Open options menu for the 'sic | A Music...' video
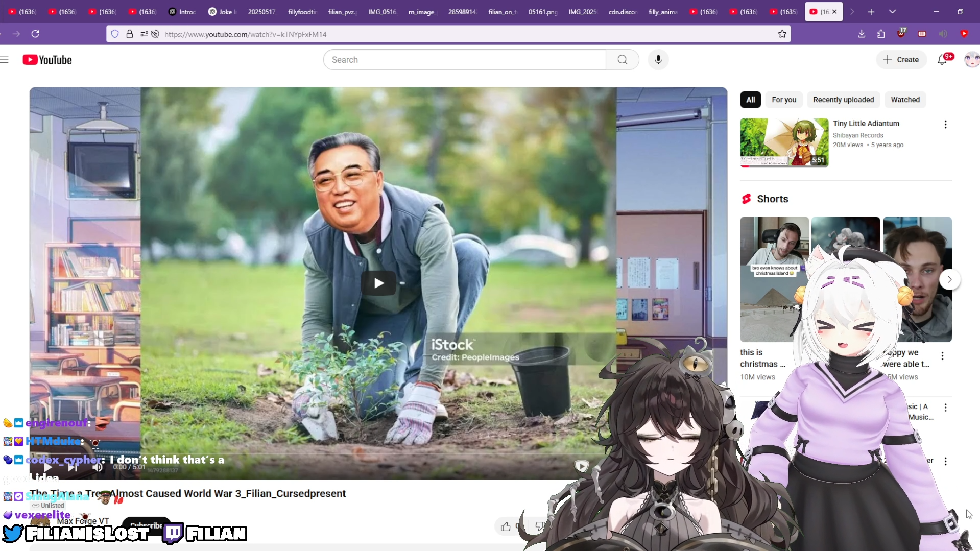 tap(945, 408)
